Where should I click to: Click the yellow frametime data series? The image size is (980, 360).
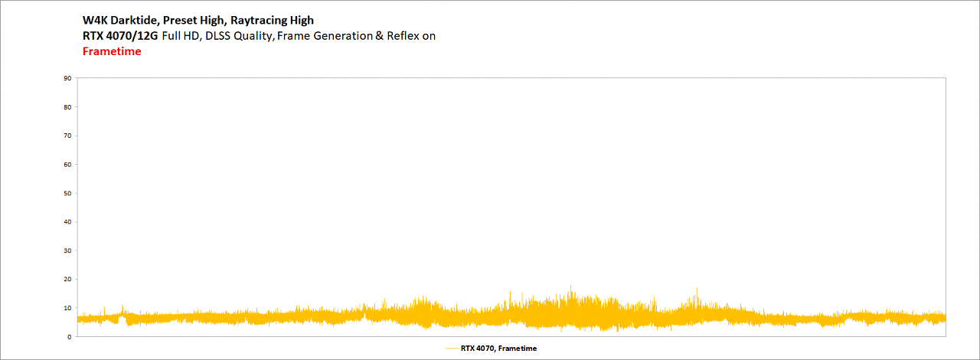pyautogui.click(x=511, y=316)
